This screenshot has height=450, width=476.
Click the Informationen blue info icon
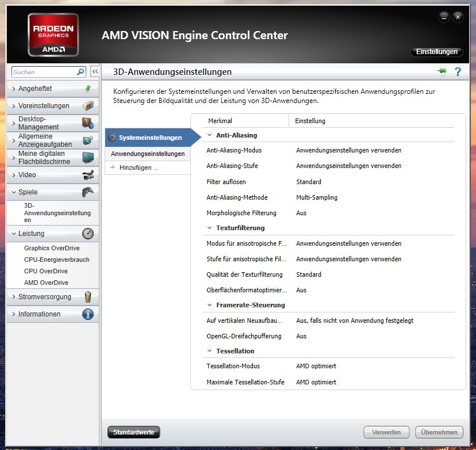coord(88,314)
